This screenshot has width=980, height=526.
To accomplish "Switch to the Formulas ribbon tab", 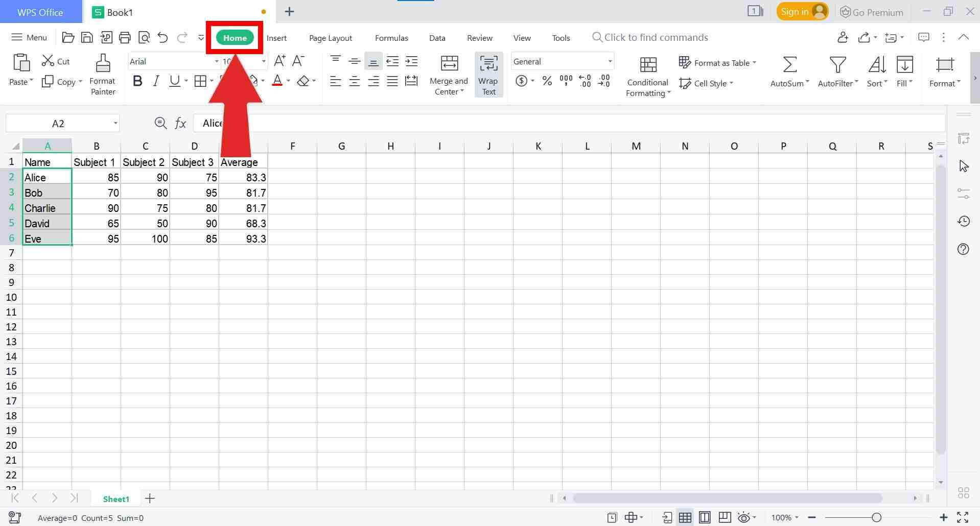I will tap(391, 37).
